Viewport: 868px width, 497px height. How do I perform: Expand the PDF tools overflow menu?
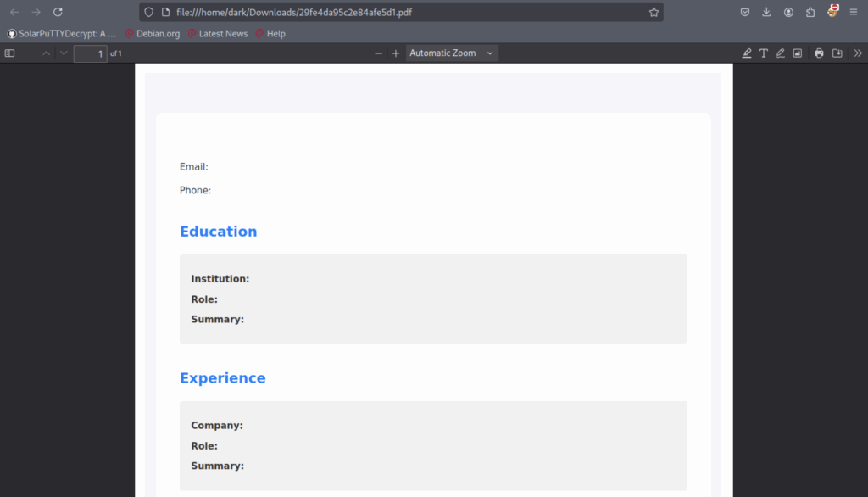(858, 53)
